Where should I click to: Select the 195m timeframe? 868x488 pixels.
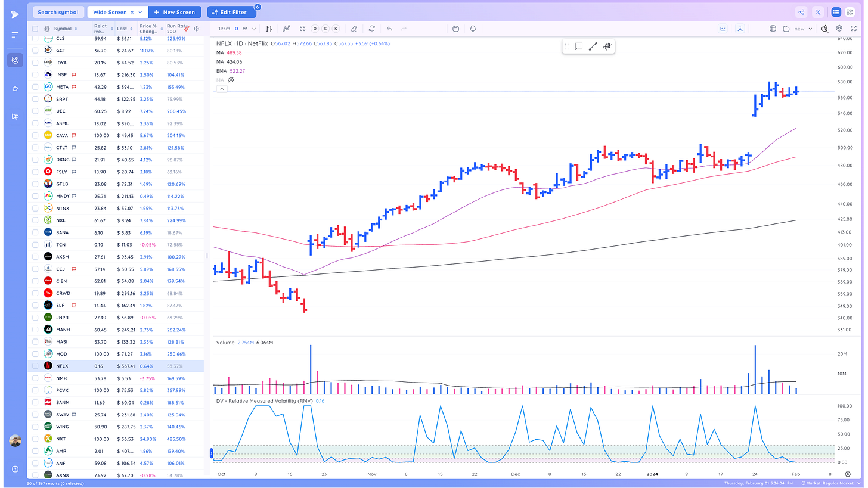(x=224, y=29)
